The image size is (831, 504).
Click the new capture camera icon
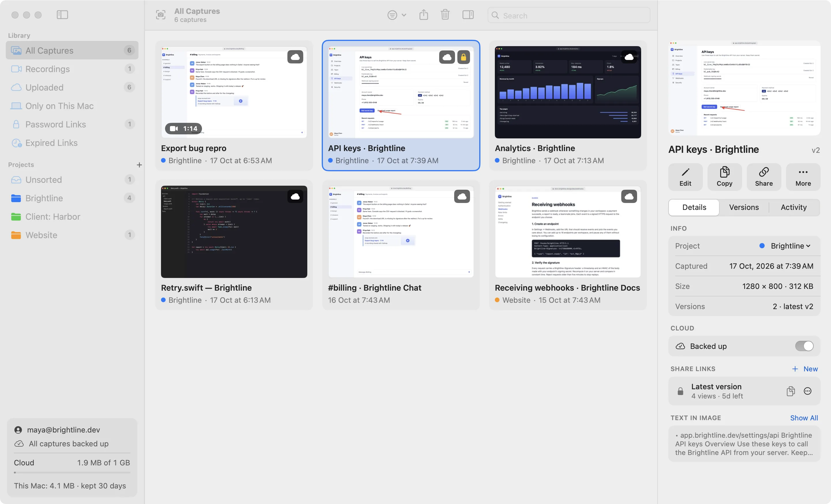(x=160, y=15)
